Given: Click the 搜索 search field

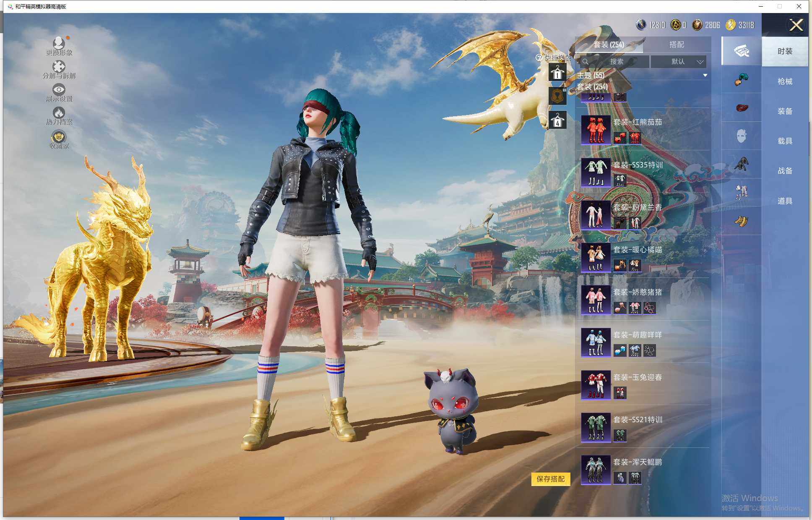Looking at the screenshot, I should coord(616,62).
